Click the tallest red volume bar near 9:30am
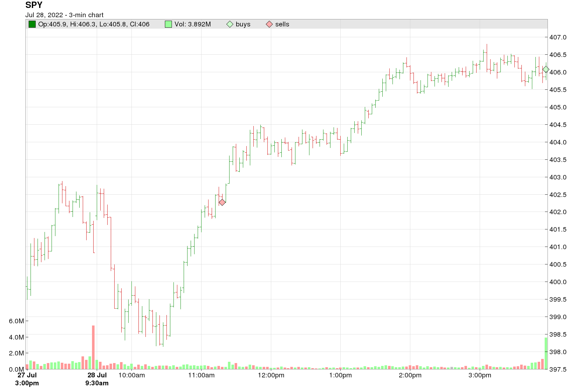The image size is (573, 392). [93, 347]
